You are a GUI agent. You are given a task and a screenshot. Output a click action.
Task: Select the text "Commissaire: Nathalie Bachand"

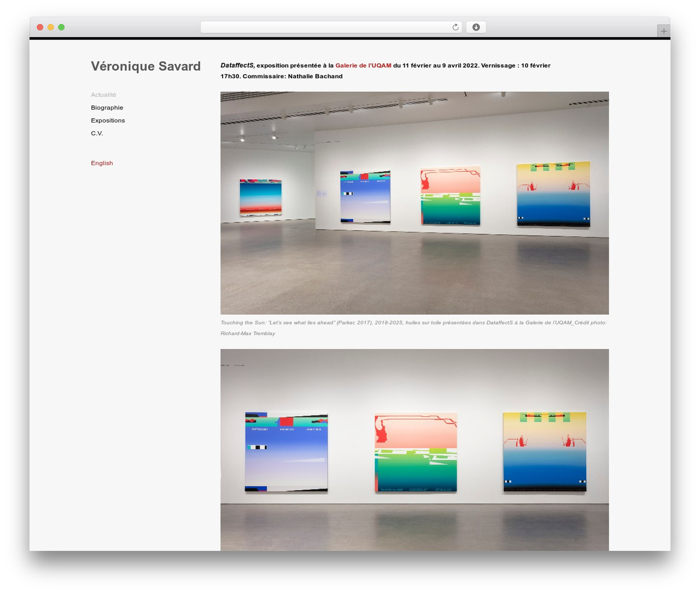[293, 77]
